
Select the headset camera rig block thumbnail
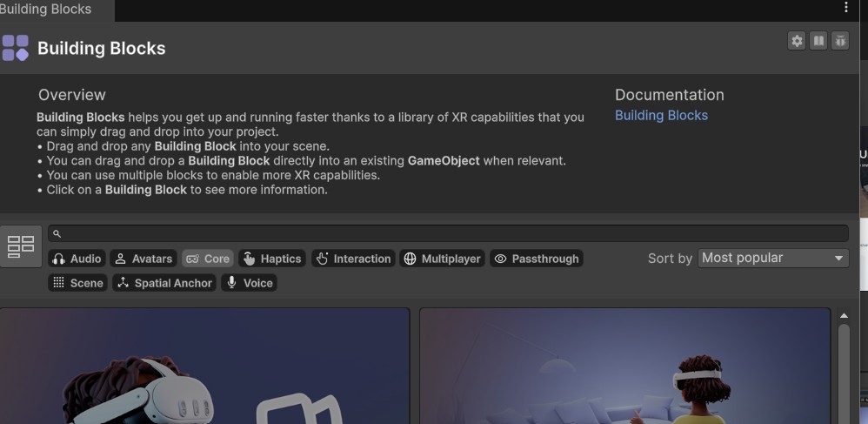coord(204,367)
